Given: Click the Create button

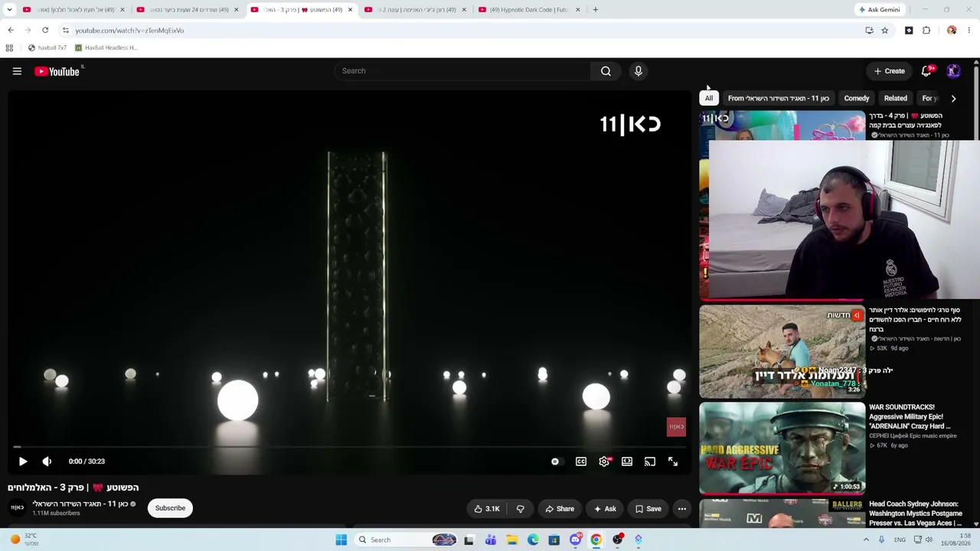Looking at the screenshot, I should tap(890, 71).
